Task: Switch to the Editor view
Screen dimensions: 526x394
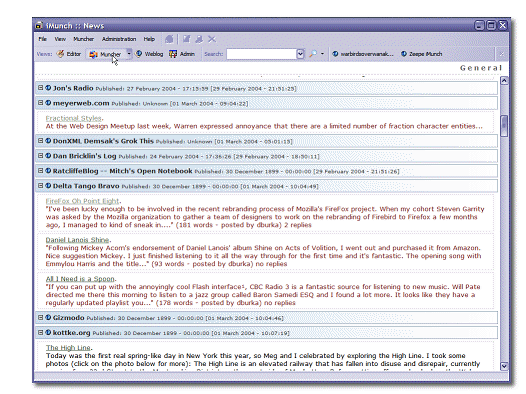Action: point(69,54)
